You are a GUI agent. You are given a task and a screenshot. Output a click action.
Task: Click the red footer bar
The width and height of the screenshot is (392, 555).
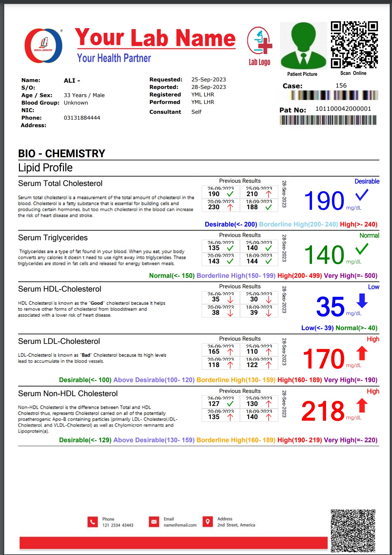pyautogui.click(x=173, y=543)
